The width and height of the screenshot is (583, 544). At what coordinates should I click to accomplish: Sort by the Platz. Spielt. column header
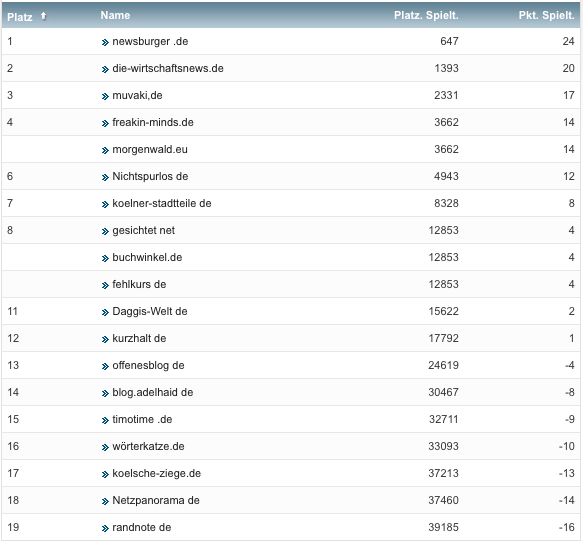[x=426, y=15]
